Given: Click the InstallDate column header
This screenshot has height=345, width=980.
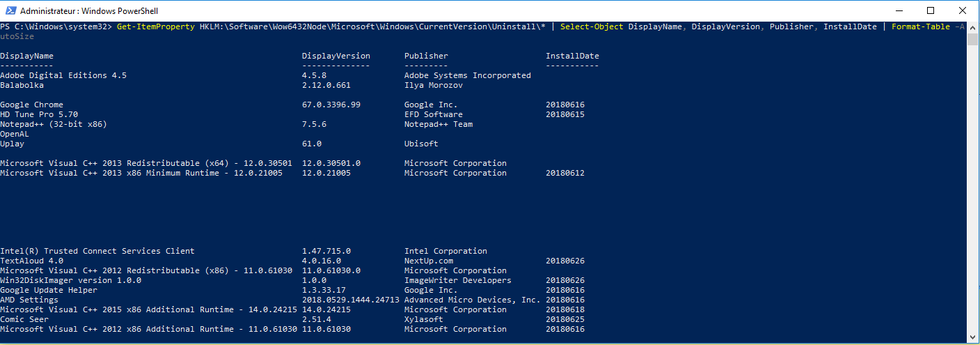Looking at the screenshot, I should pos(572,56).
